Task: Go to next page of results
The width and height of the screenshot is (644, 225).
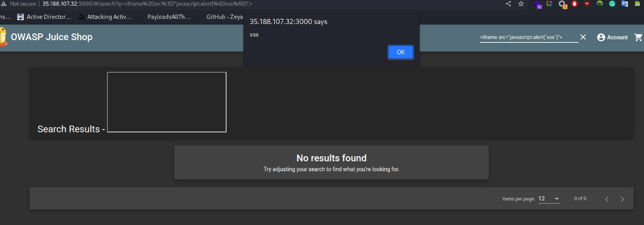Action: [x=622, y=199]
